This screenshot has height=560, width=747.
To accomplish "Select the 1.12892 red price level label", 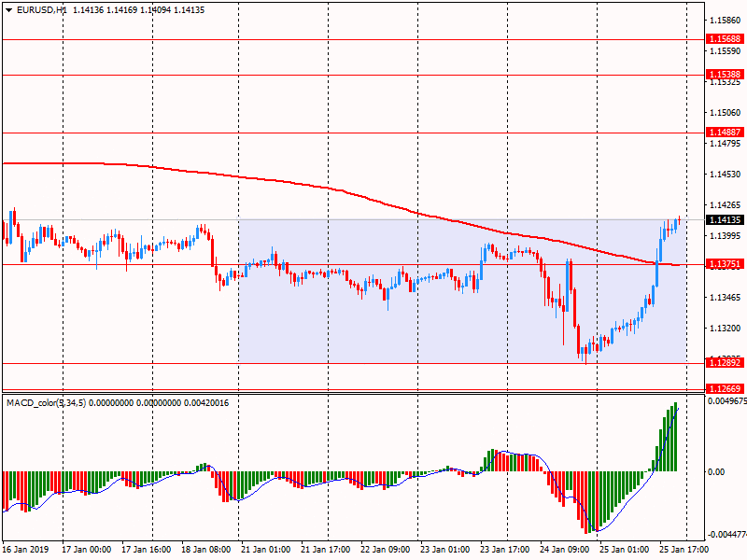I will [x=725, y=363].
